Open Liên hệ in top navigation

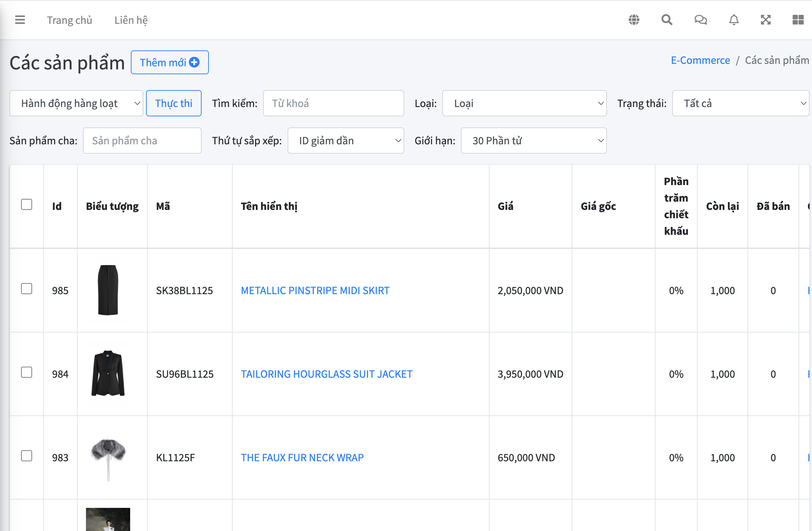click(131, 20)
